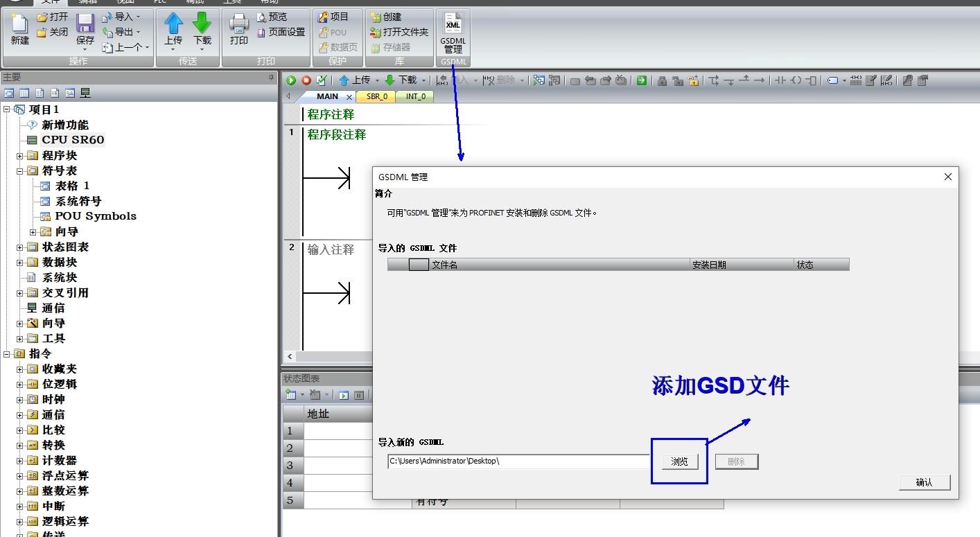980x537 pixels.
Task: Select 逻辑运算 instruction folder
Action: coord(65,521)
